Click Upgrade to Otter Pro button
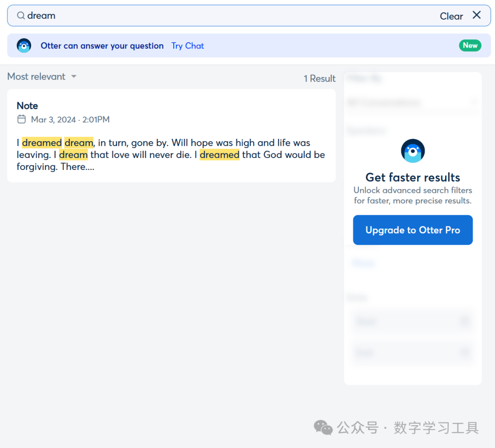This screenshot has height=448, width=495. pos(412,230)
